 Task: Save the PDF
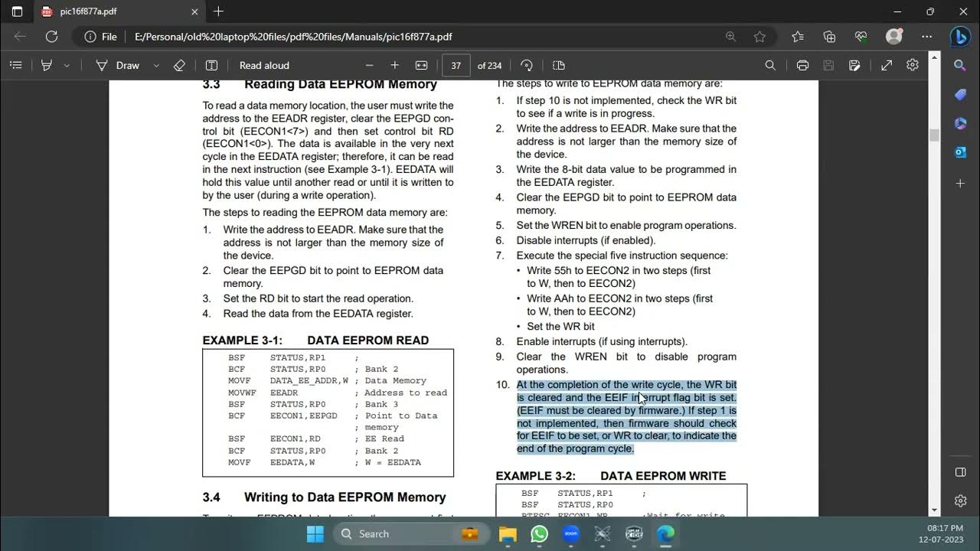click(828, 65)
